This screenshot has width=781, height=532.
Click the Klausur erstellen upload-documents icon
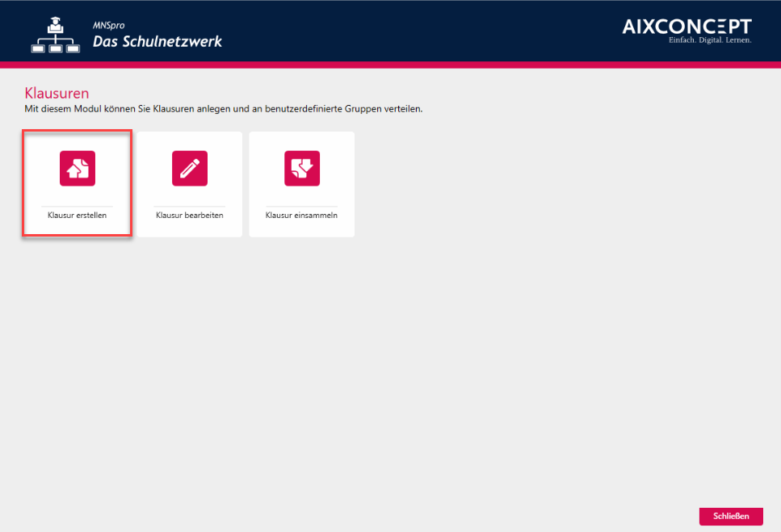(78, 168)
